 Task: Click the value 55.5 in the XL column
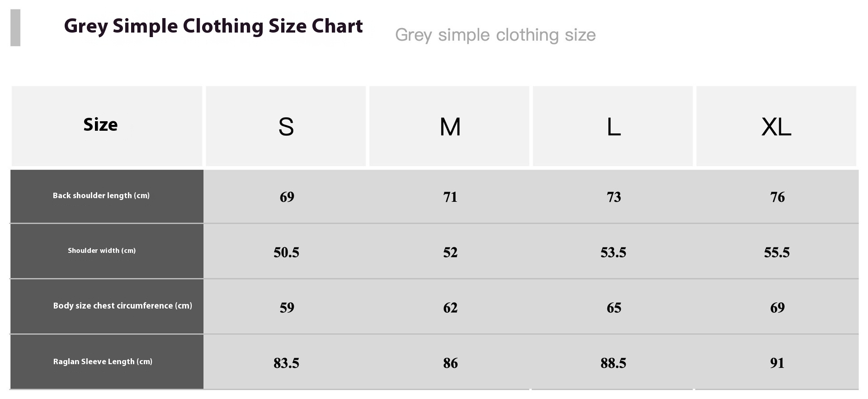tap(777, 252)
